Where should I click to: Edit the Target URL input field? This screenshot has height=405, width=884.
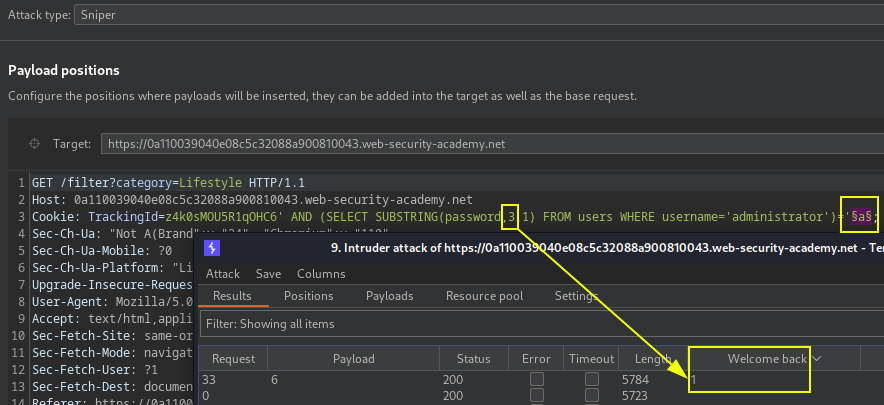click(x=492, y=144)
